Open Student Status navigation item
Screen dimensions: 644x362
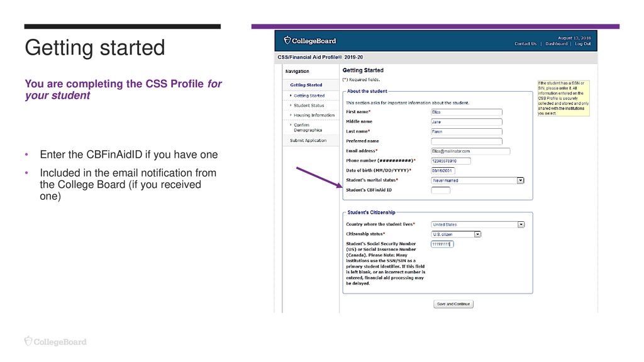coord(309,106)
